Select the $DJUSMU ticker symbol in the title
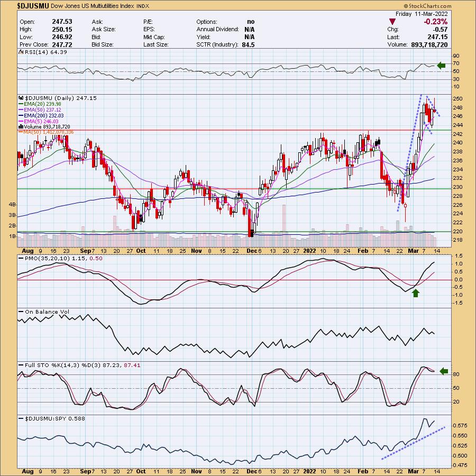Image resolution: width=476 pixels, height=476 pixels. (33, 6)
